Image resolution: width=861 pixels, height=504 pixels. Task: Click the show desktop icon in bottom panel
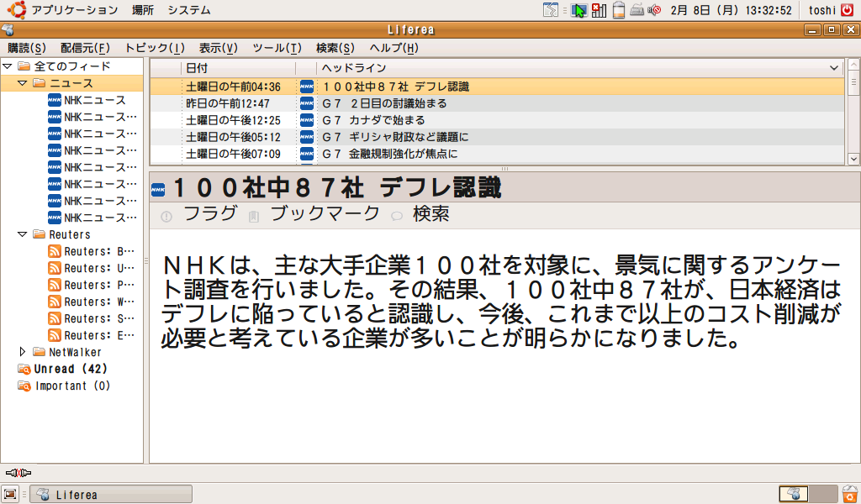(x=10, y=494)
